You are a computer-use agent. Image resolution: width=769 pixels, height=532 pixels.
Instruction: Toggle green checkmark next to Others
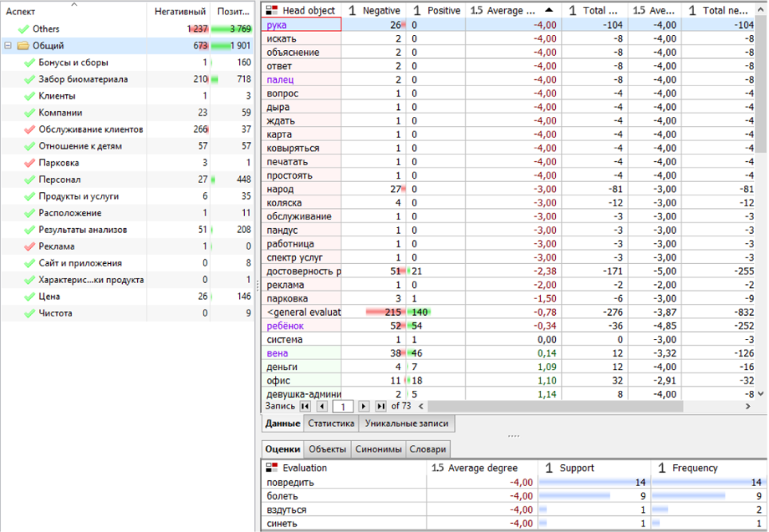click(x=23, y=30)
